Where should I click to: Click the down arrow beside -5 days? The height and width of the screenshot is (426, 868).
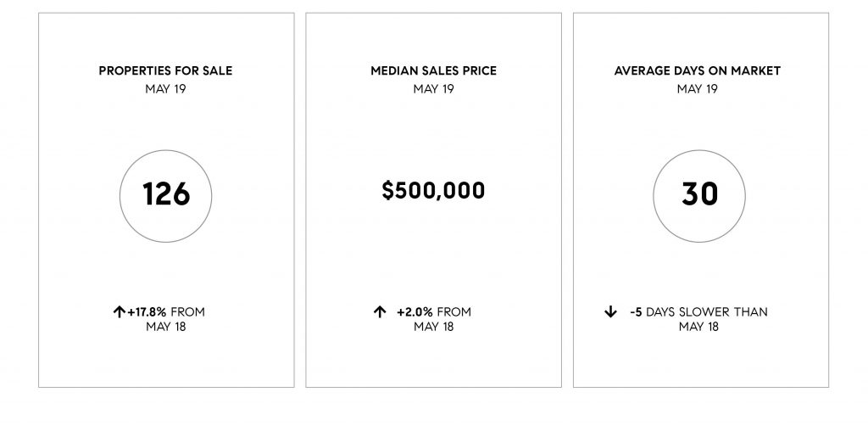610,312
